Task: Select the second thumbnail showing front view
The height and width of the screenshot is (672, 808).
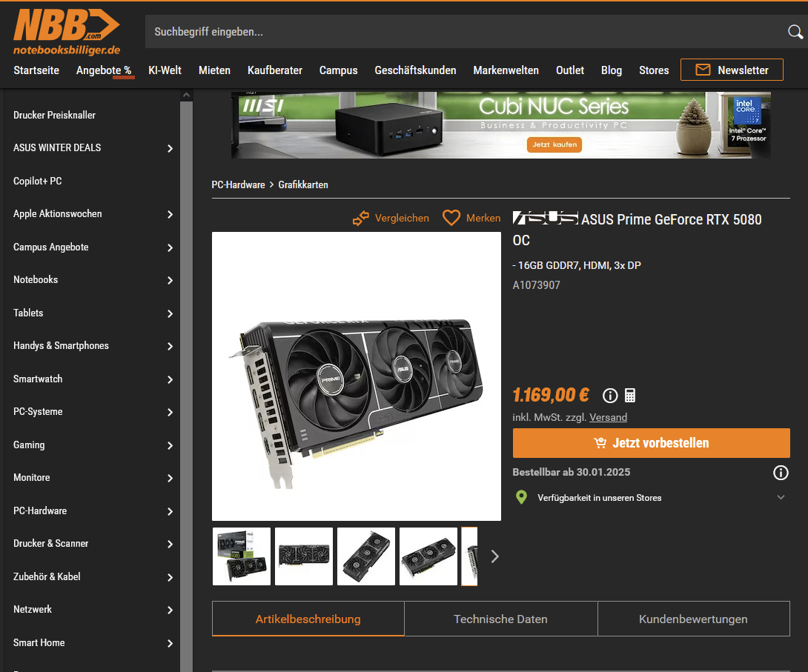Action: (x=304, y=556)
